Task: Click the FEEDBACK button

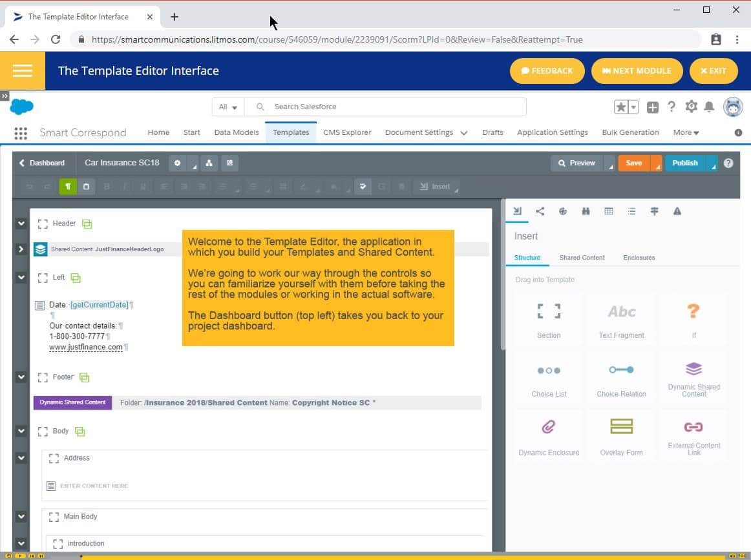Action: pyautogui.click(x=547, y=71)
